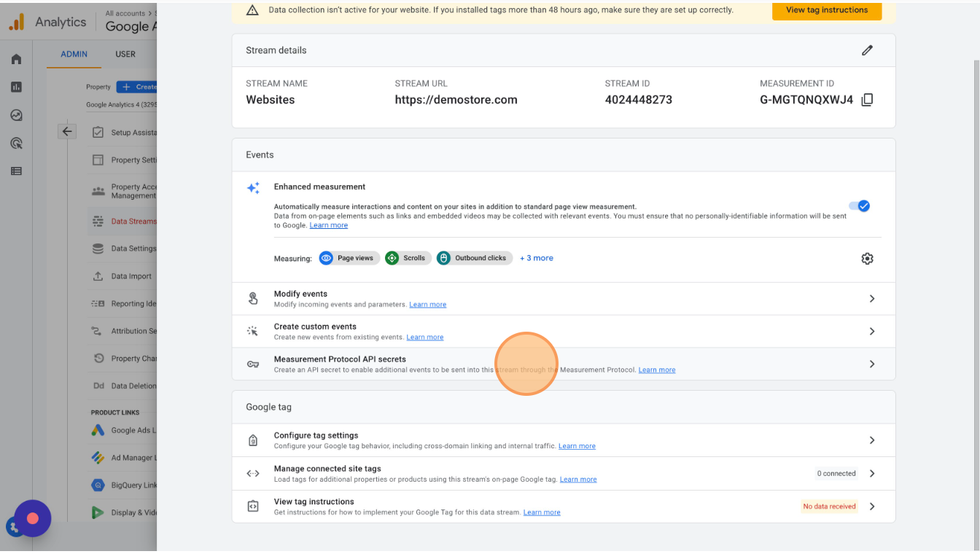Expand the Modify events row chevron
This screenshot has width=980, height=554.
coord(872,299)
